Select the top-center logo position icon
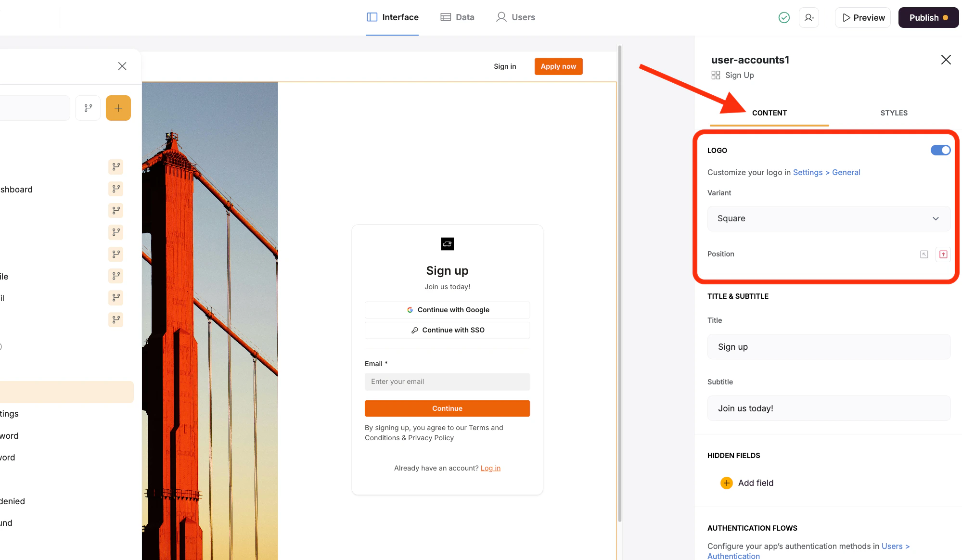The width and height of the screenshot is (962, 560). tap(943, 255)
